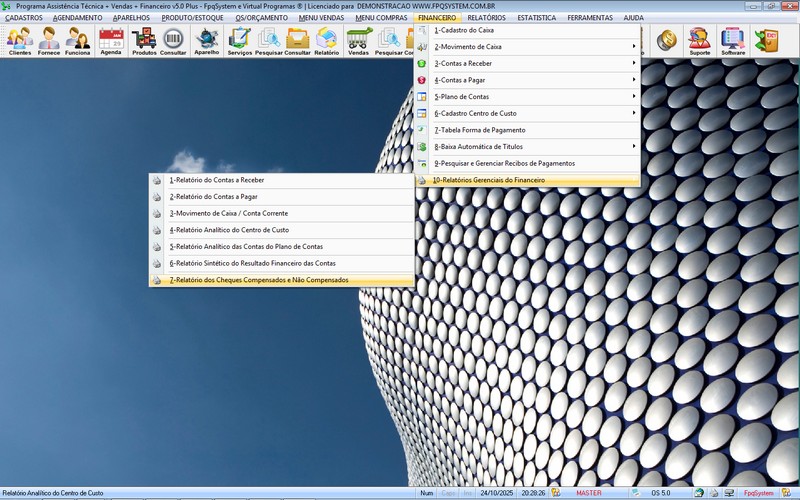Choose 4-Relatório Analítico do Centro de Custo
This screenshot has width=800, height=500.
282,230
